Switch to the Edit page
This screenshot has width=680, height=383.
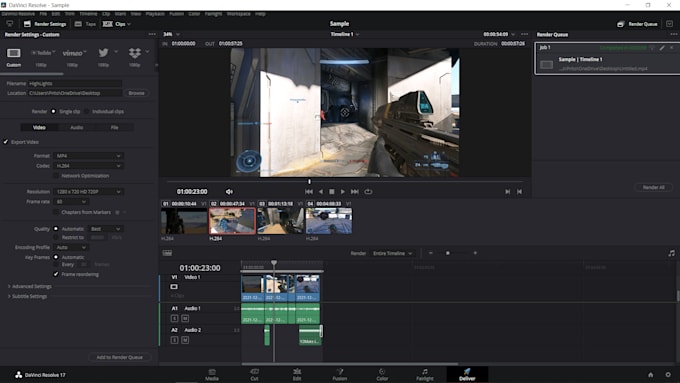click(x=297, y=375)
